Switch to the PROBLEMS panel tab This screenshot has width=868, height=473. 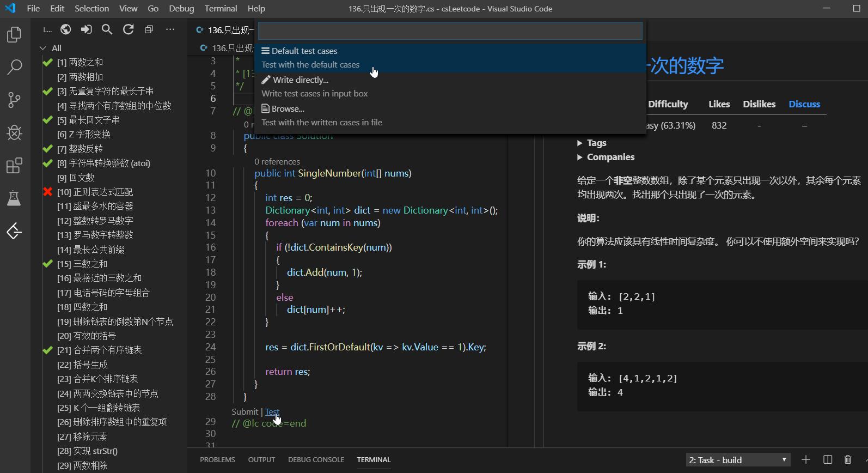217,460
